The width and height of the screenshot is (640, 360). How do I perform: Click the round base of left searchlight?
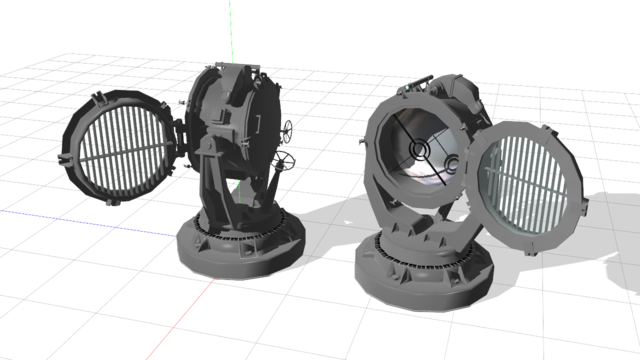242,244
